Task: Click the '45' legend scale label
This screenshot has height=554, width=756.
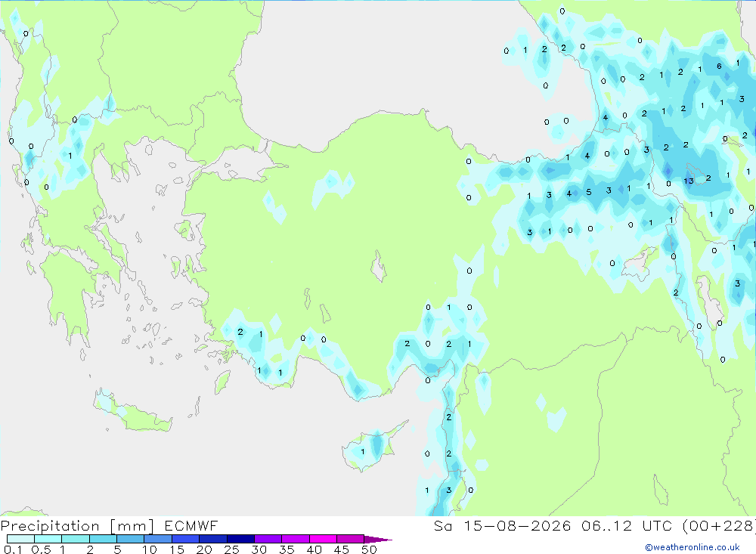Action: [x=342, y=549]
